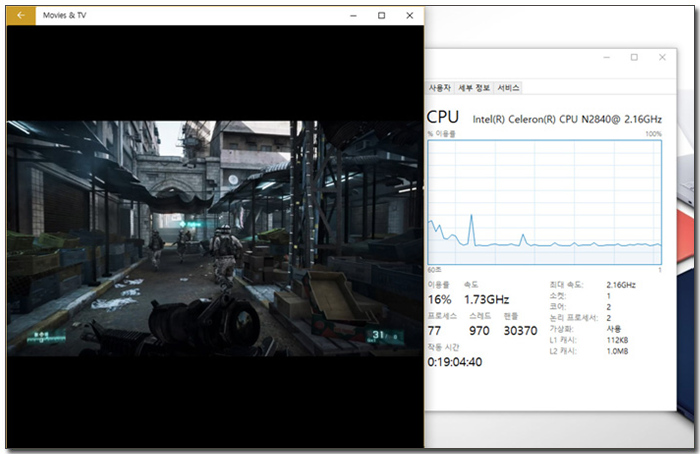700x454 pixels.
Task: Minimize the Movies & TV window
Action: 353,16
